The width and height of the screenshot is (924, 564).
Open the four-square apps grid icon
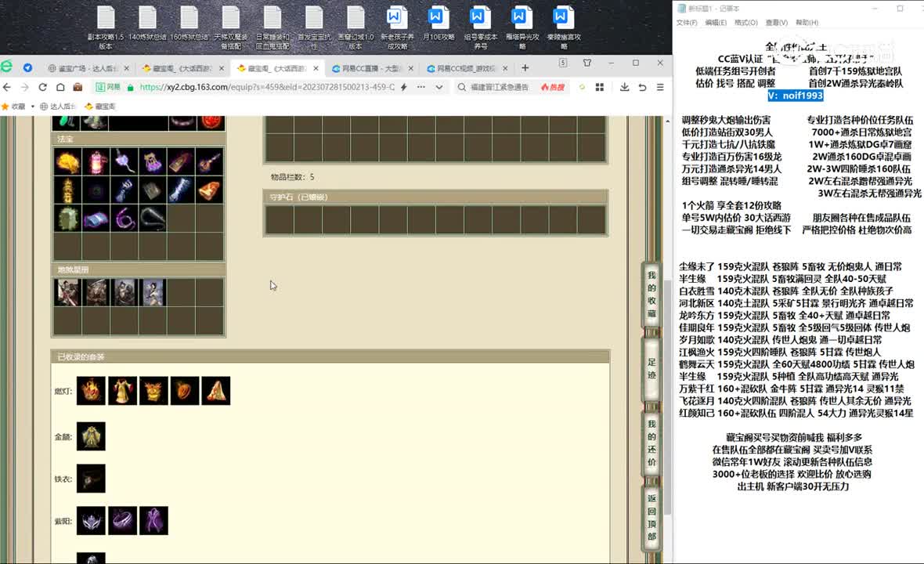(599, 87)
